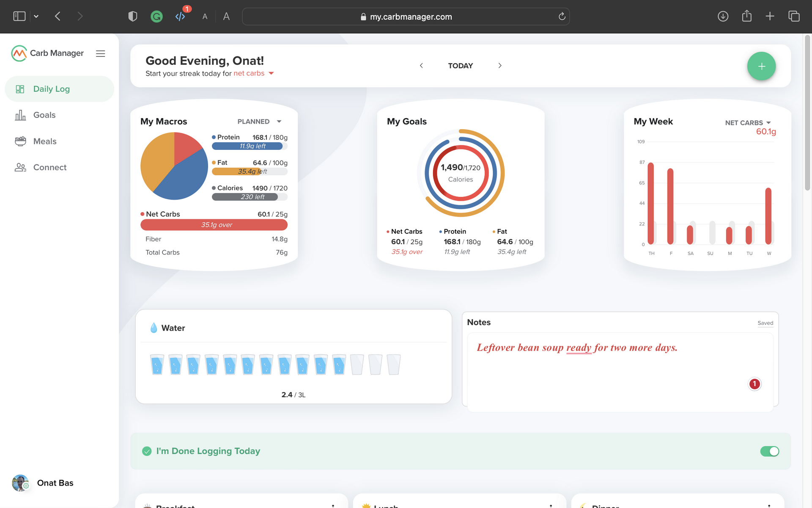Decrease text size with small A
812x508 pixels.
(x=205, y=17)
